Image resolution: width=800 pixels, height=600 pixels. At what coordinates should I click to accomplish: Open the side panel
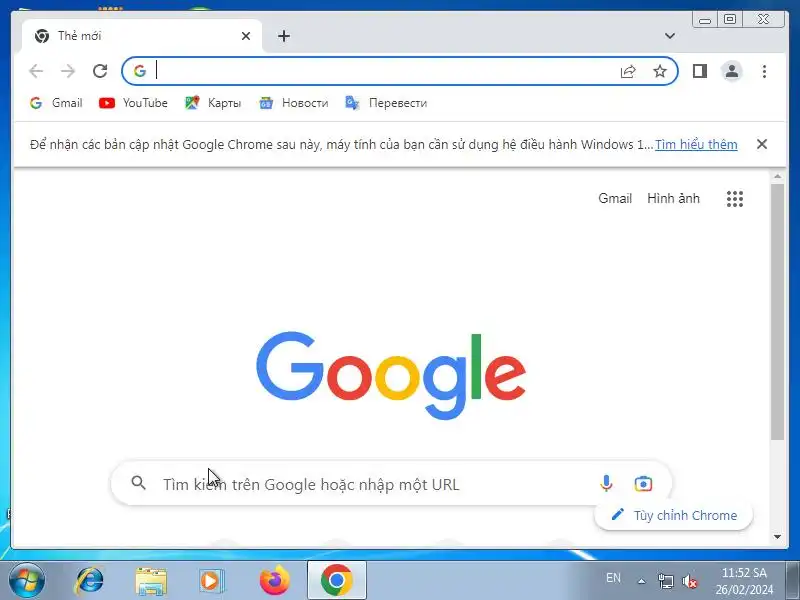click(x=700, y=71)
